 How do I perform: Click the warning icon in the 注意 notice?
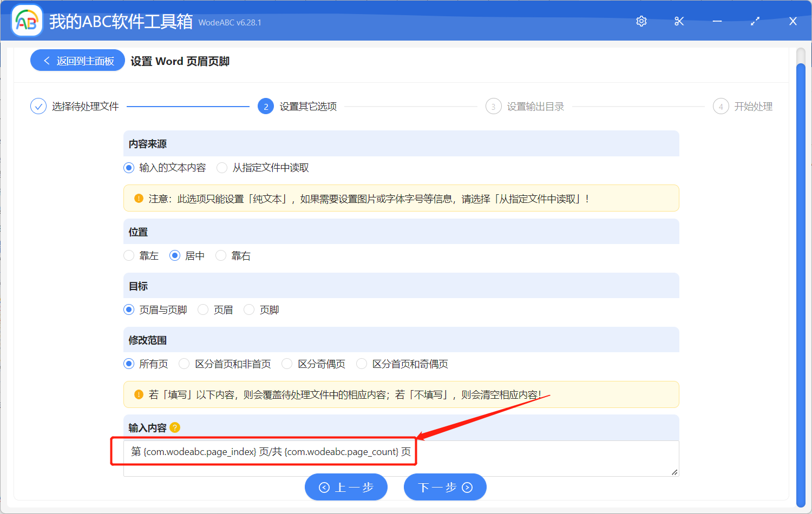(x=139, y=198)
